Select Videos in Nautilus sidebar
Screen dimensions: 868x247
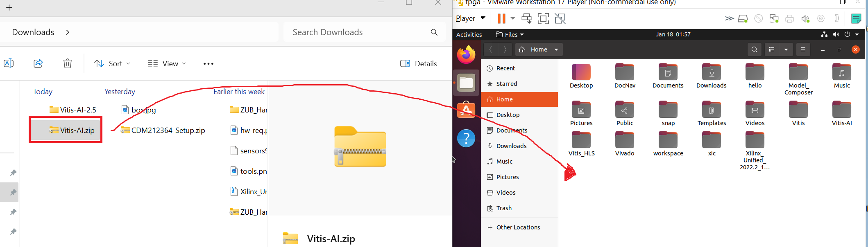(x=519, y=193)
